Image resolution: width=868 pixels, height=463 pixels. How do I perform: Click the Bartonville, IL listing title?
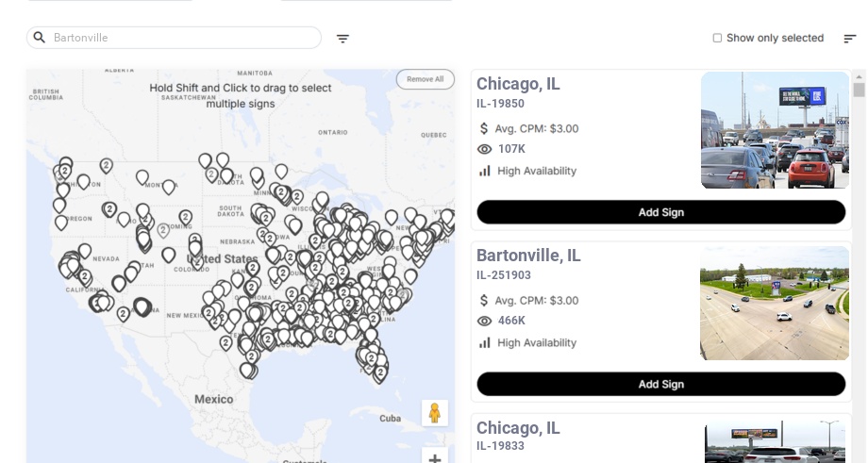528,256
